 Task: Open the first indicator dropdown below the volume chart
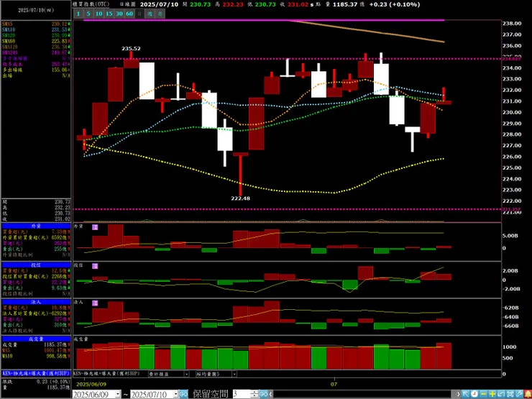tap(186, 374)
